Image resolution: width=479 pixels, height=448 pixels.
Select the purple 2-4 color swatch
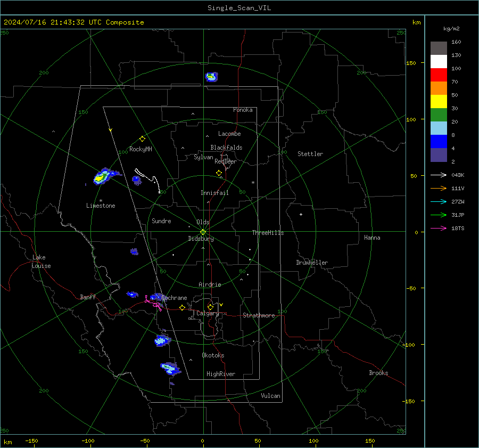point(439,154)
